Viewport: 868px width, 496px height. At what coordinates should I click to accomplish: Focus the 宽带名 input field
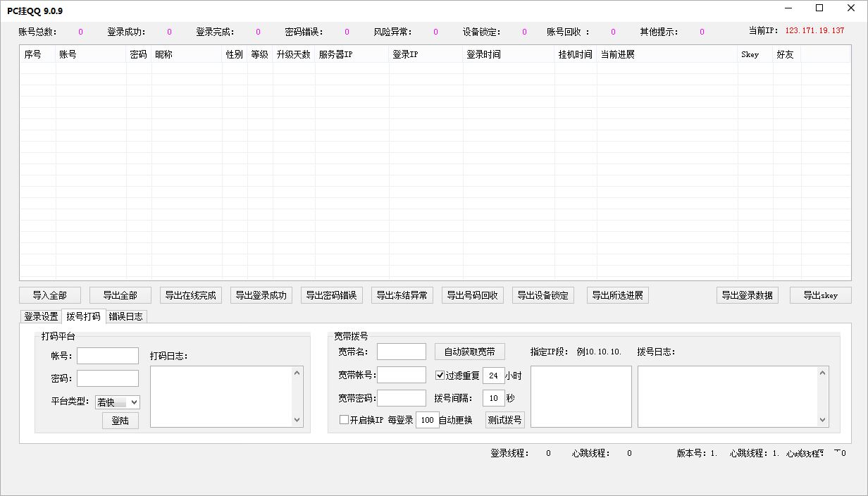tap(402, 352)
